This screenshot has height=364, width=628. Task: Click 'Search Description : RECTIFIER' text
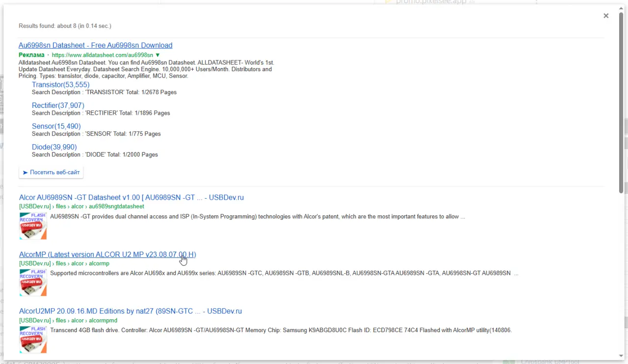coord(101,113)
